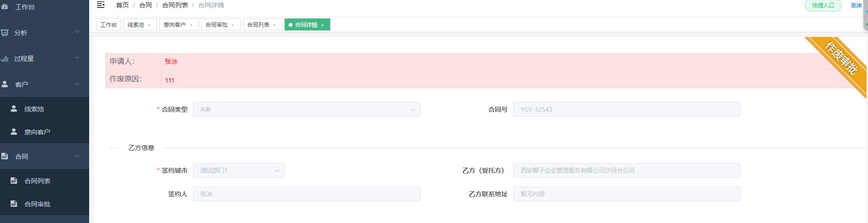This screenshot has height=223, width=868.
Task: Open the 合同类型 dropdown
Action: coord(307,109)
